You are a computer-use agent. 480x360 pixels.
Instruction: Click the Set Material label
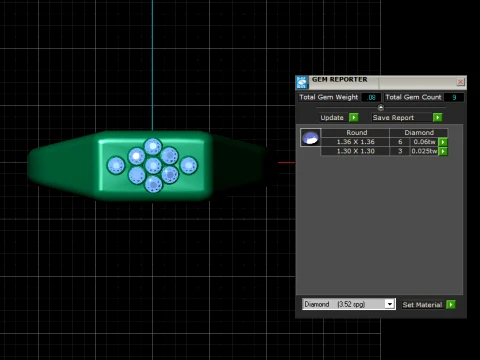tap(422, 305)
